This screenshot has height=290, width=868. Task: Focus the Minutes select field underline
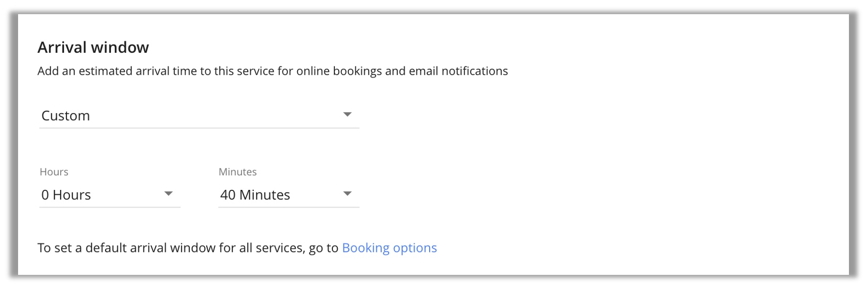coord(288,207)
